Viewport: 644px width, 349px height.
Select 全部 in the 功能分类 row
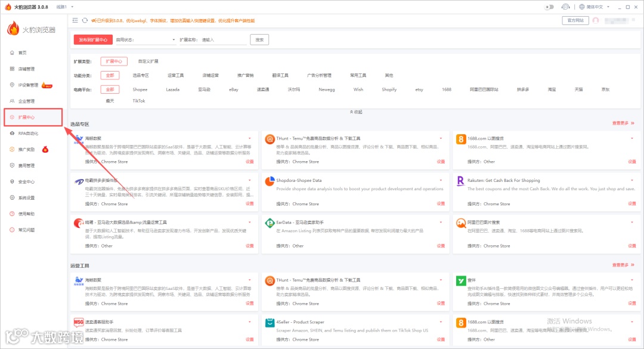coord(110,75)
